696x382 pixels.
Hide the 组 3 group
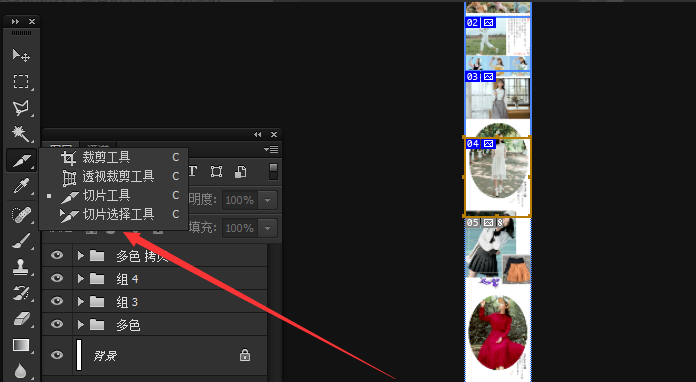[57, 301]
